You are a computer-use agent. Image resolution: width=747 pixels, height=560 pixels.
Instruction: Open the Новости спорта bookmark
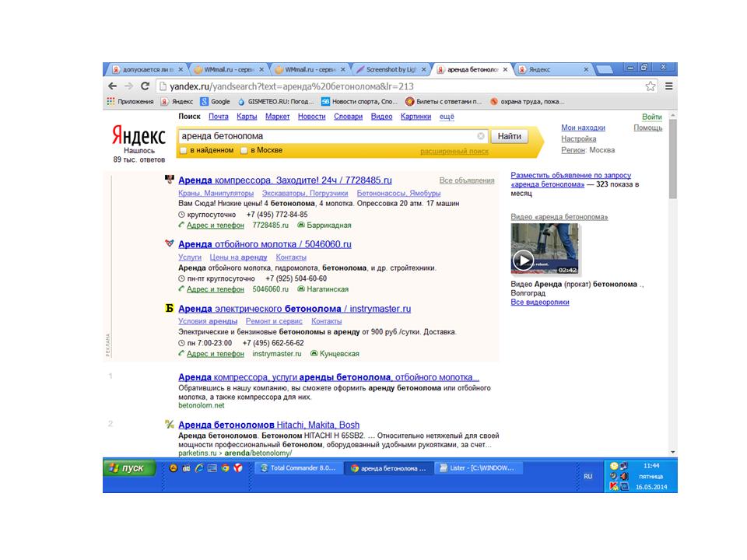tap(359, 101)
